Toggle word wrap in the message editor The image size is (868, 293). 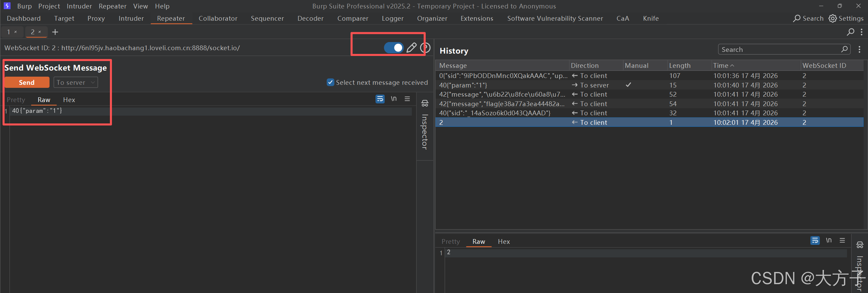[380, 99]
